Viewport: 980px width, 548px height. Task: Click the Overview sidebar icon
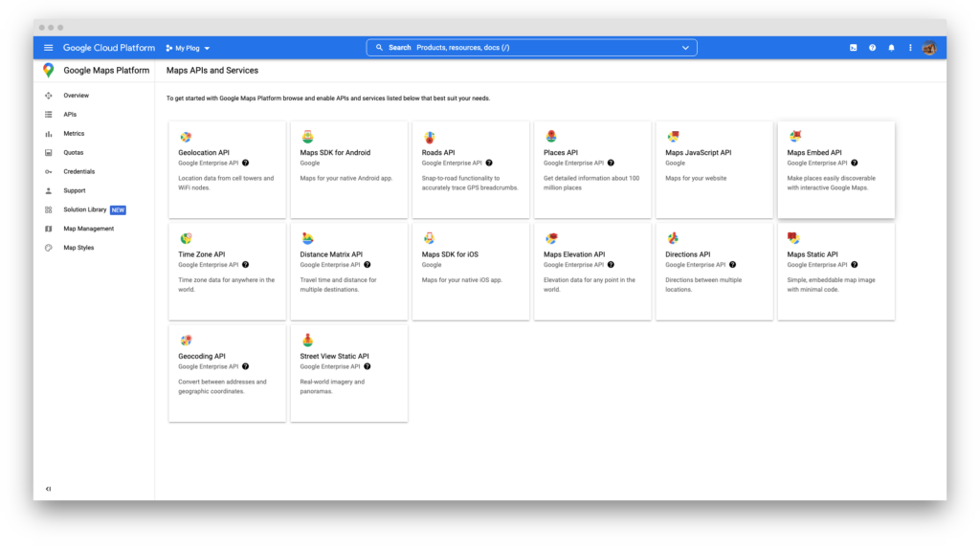click(48, 96)
